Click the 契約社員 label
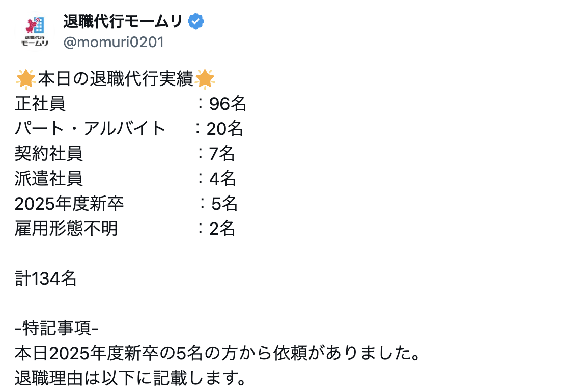Viewport: 564px width, 392px height. (49, 154)
